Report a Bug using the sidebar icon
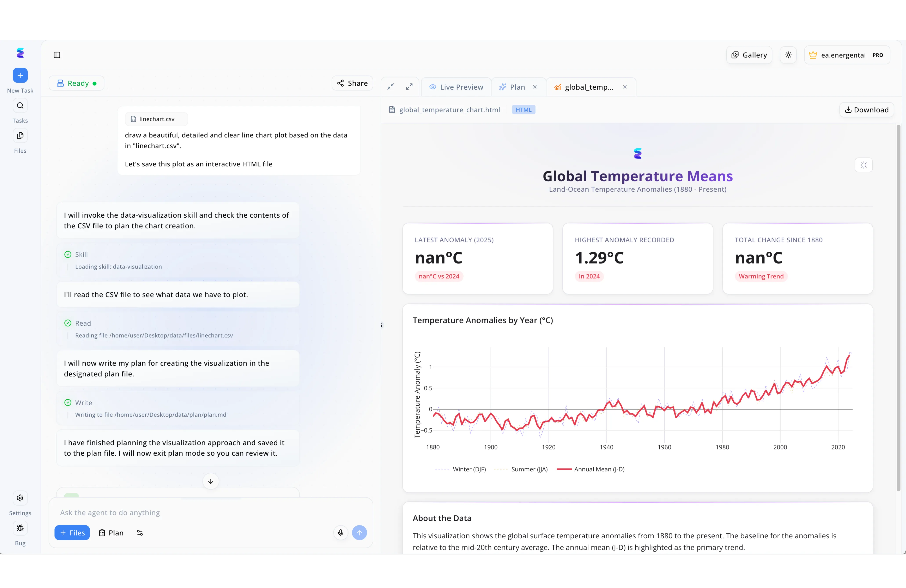 coord(20,528)
